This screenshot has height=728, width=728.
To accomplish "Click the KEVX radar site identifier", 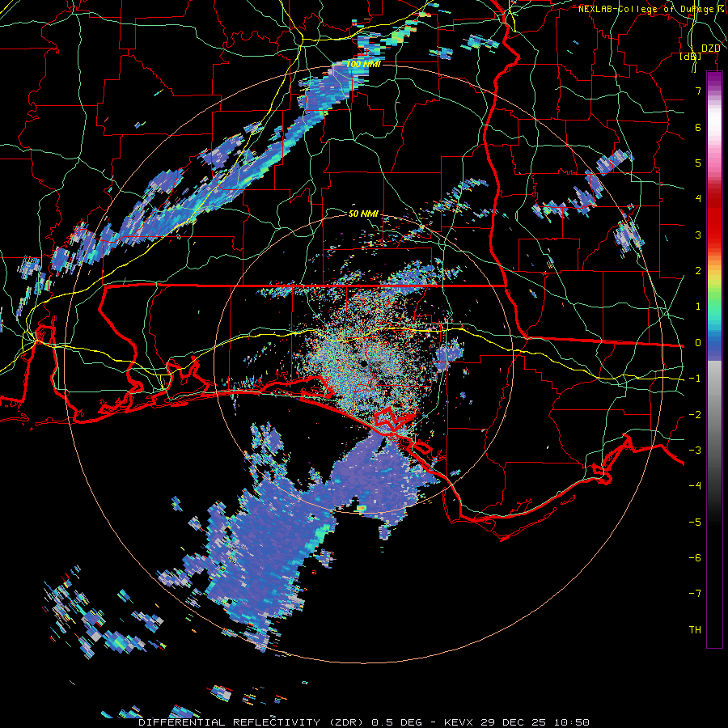I will coord(459,722).
